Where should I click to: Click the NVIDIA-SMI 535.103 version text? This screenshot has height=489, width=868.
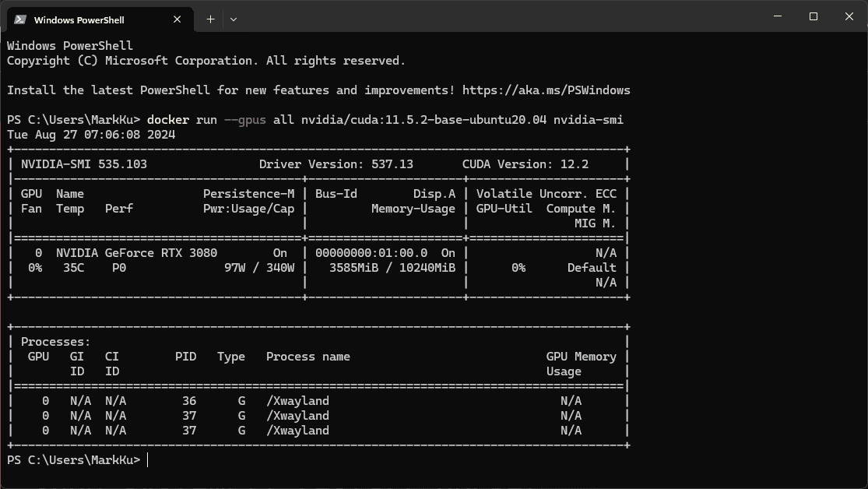83,164
